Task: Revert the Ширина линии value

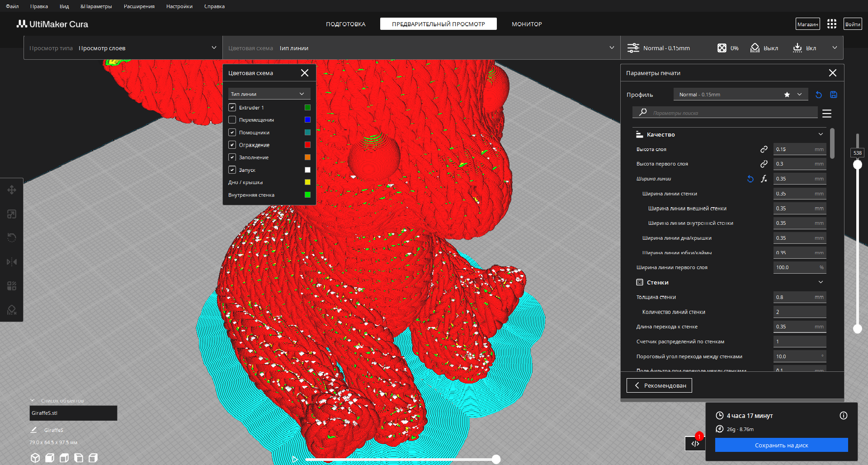Action: (750, 179)
